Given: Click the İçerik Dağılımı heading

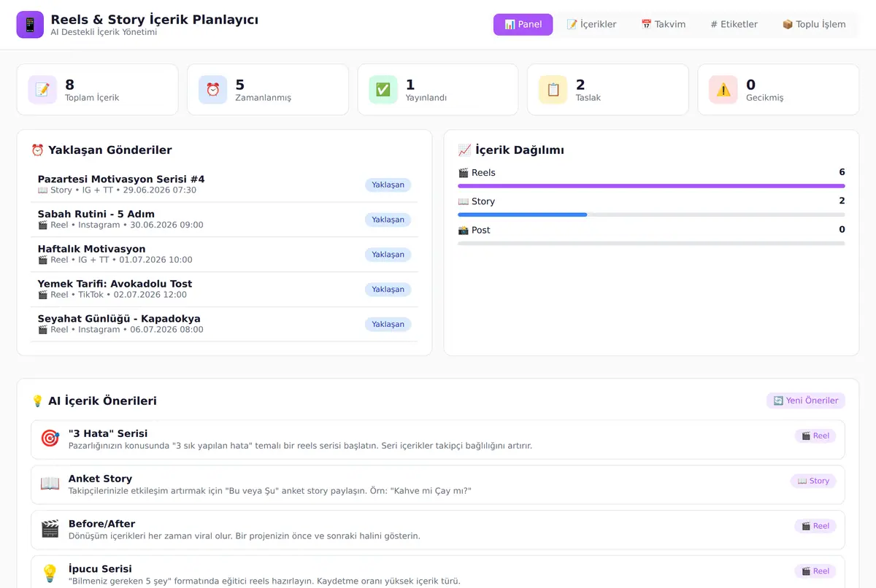Looking at the screenshot, I should coord(511,150).
